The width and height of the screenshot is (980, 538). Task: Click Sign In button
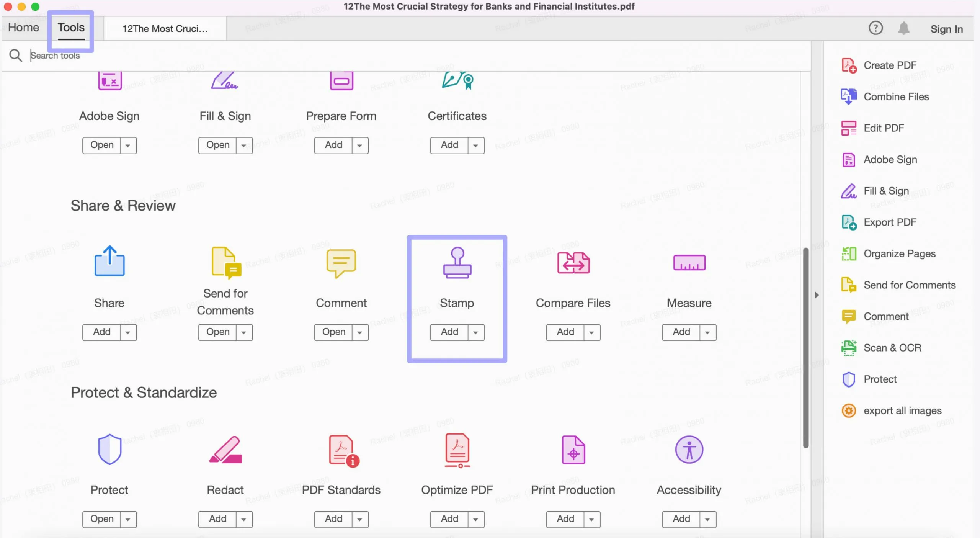coord(947,28)
